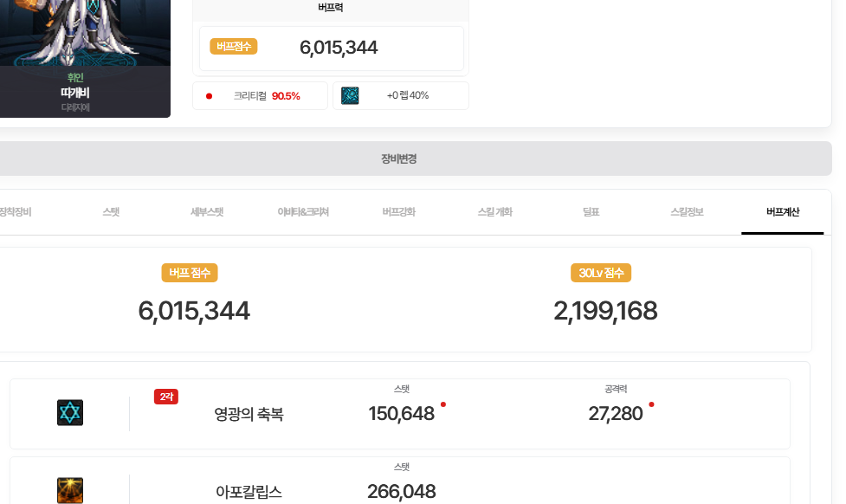Image resolution: width=846 pixels, height=504 pixels.
Task: Switch to the 스탯 tab
Action: (x=111, y=212)
